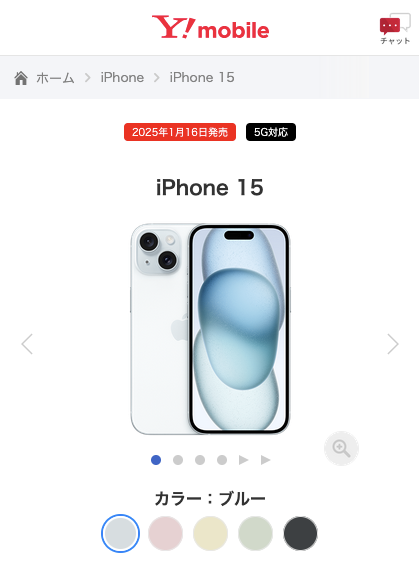Select the second carousel dot

coord(178,460)
